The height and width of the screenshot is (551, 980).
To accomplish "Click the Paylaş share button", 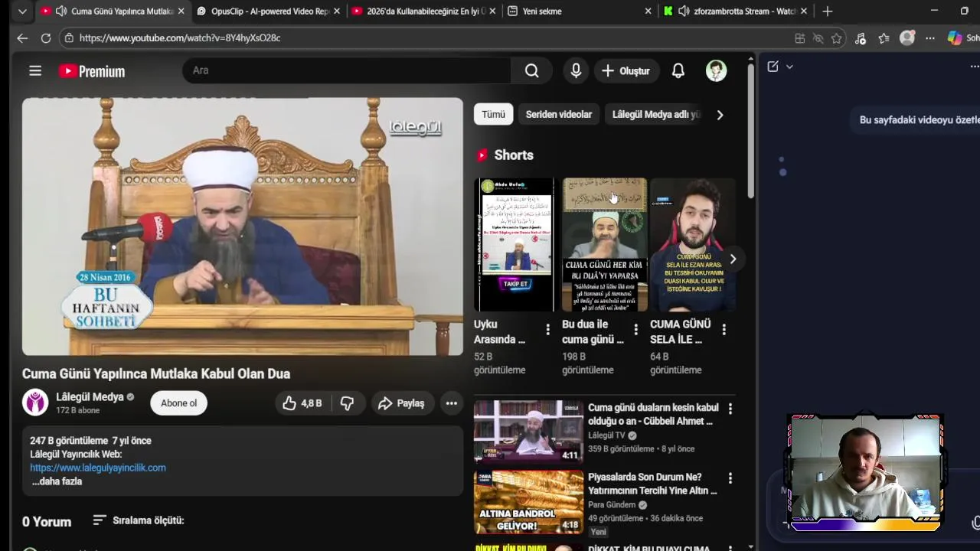I will [x=401, y=403].
